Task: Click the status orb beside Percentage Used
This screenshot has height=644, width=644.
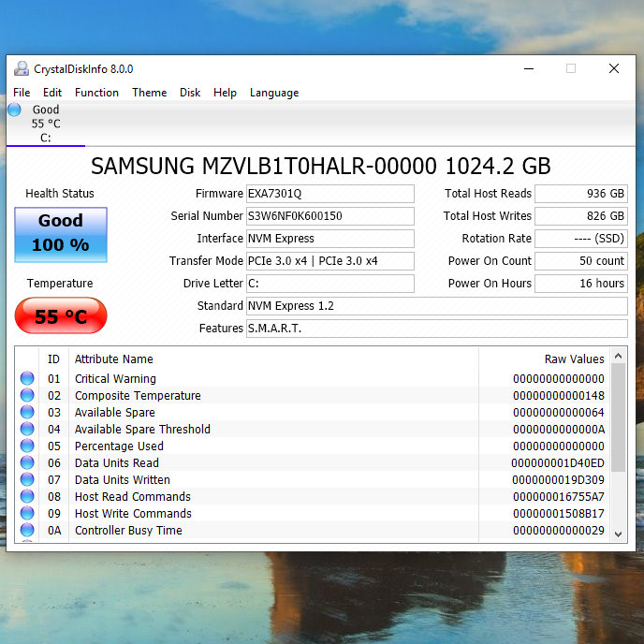Action: point(27,446)
